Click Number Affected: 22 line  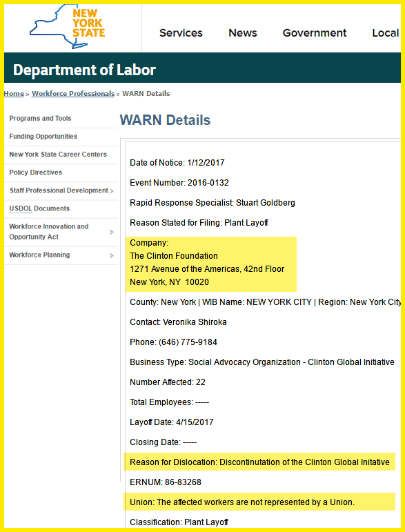pyautogui.click(x=168, y=382)
